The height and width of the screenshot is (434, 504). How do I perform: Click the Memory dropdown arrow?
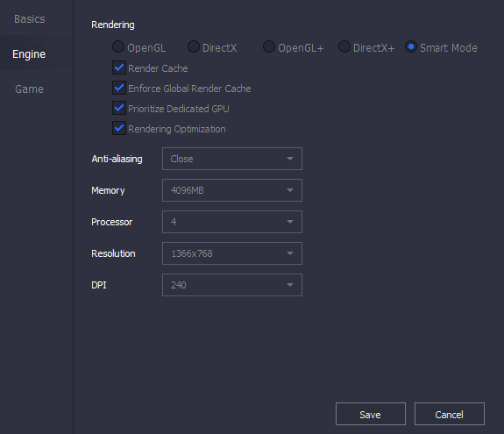290,190
